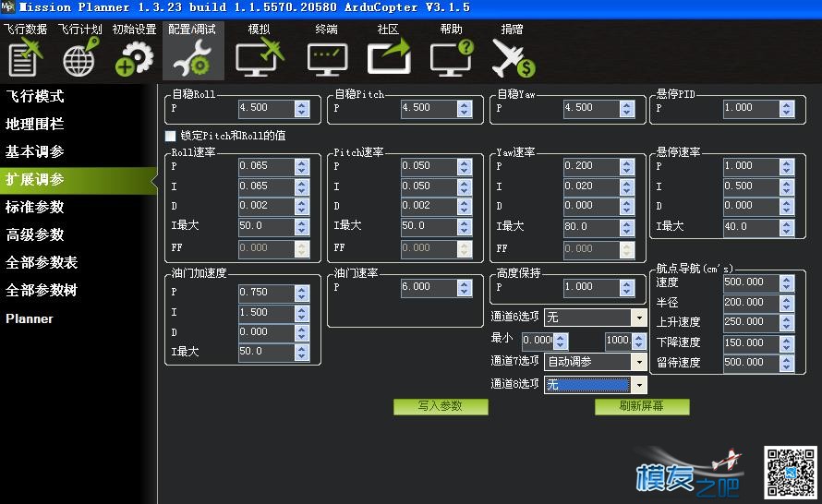Image resolution: width=822 pixels, height=504 pixels.
Task: Click the Yaw速率 P value field
Action: tap(591, 166)
